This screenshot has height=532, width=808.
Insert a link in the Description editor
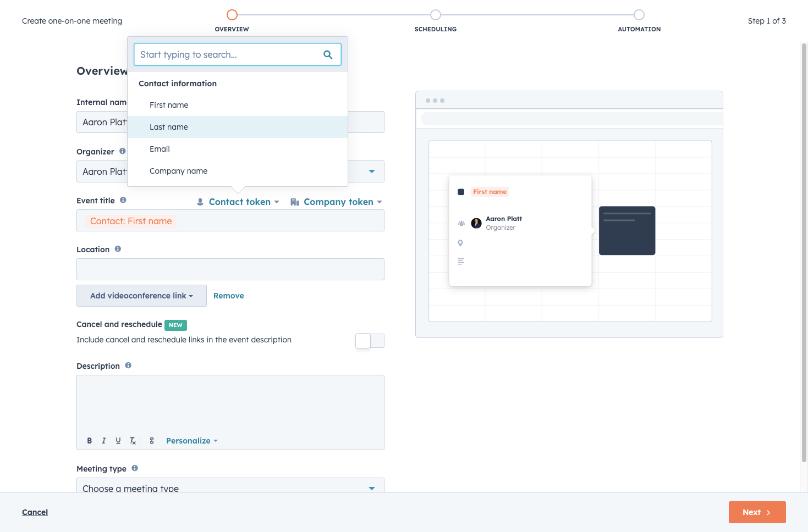click(152, 441)
